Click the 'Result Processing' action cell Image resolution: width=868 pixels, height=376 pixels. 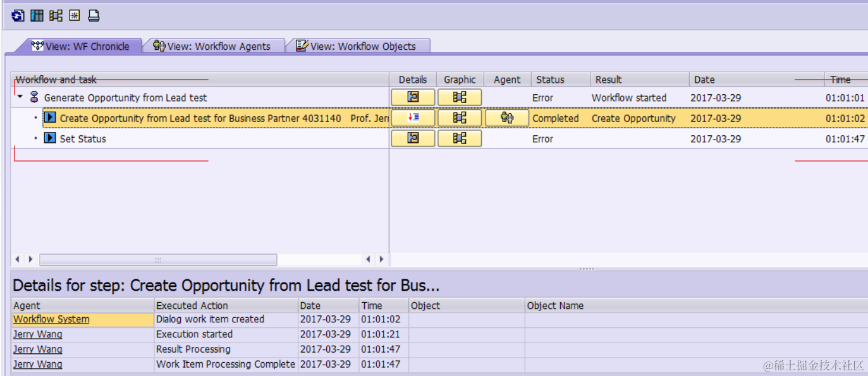(226, 349)
